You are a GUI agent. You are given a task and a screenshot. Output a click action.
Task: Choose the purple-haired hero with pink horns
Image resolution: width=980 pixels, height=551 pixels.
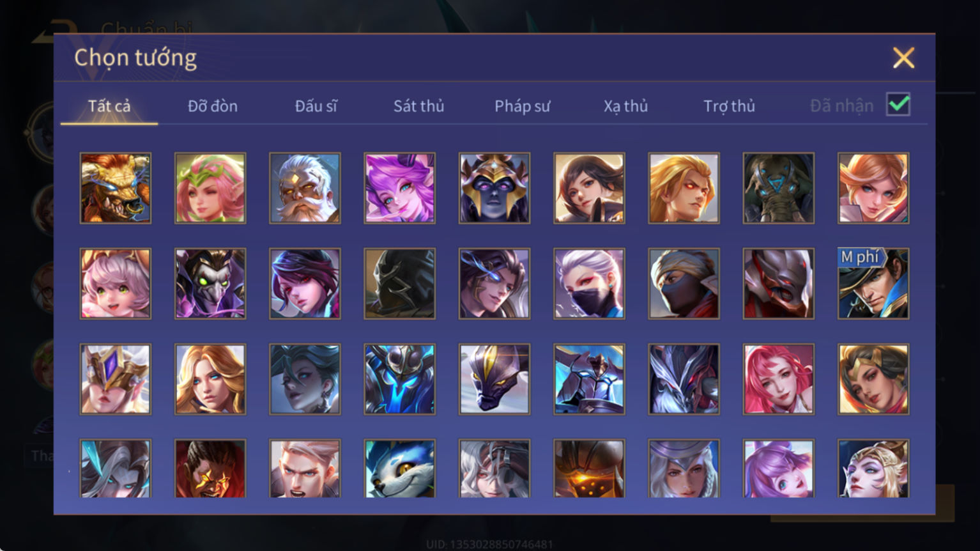click(x=399, y=188)
